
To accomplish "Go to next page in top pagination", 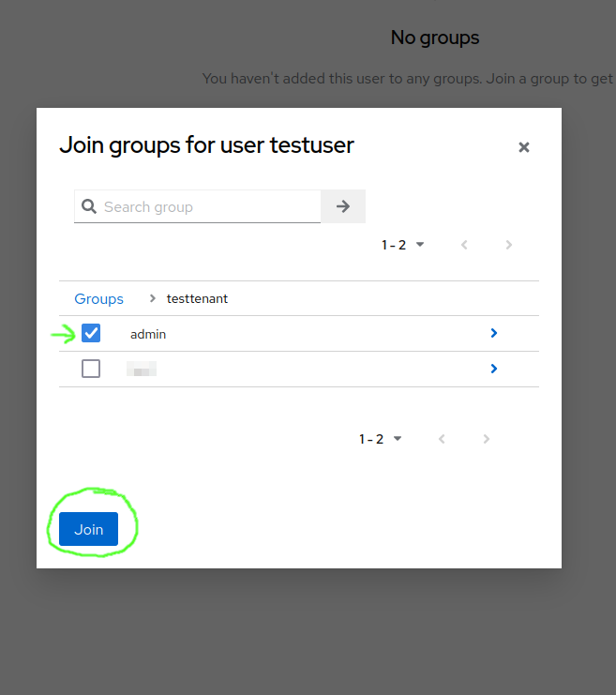I will 509,245.
